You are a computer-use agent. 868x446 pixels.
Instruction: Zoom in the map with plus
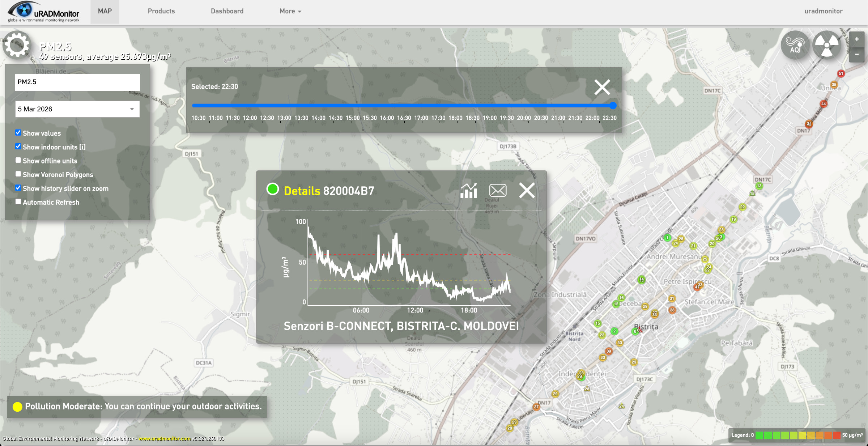point(856,39)
